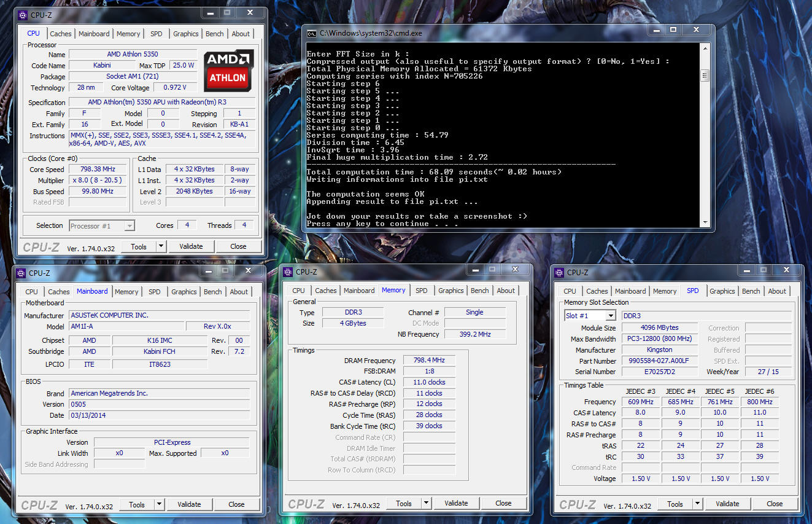The height and width of the screenshot is (524, 812).
Task: Click the cmd.exe scrollbar down arrow
Action: click(705, 223)
